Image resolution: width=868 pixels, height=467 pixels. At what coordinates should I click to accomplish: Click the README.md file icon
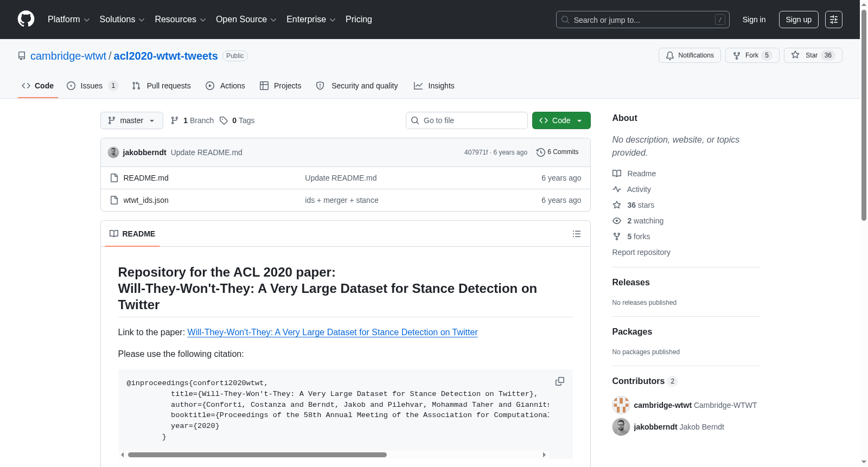point(114,178)
